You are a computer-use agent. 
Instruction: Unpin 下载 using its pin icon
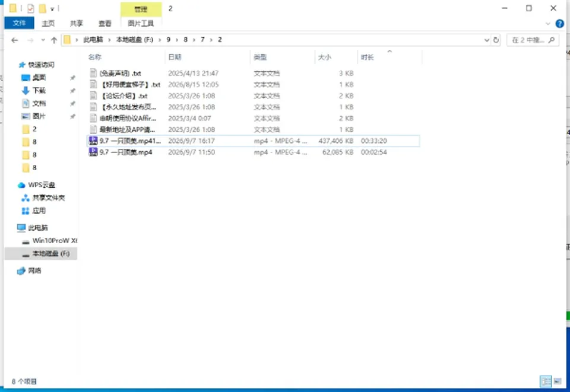point(72,90)
